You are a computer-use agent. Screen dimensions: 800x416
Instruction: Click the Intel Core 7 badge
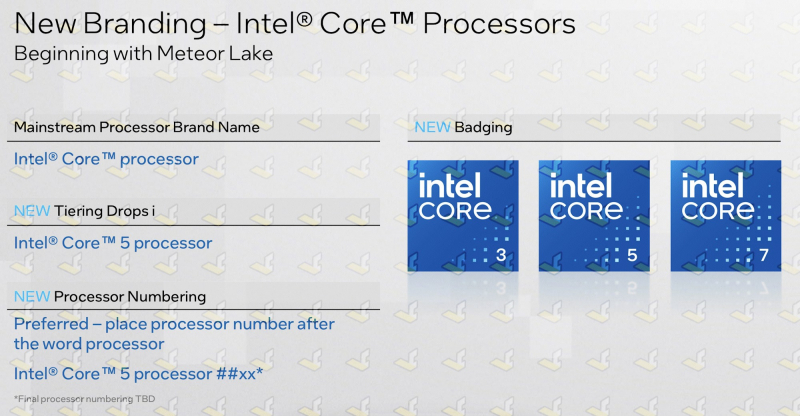[x=726, y=215]
